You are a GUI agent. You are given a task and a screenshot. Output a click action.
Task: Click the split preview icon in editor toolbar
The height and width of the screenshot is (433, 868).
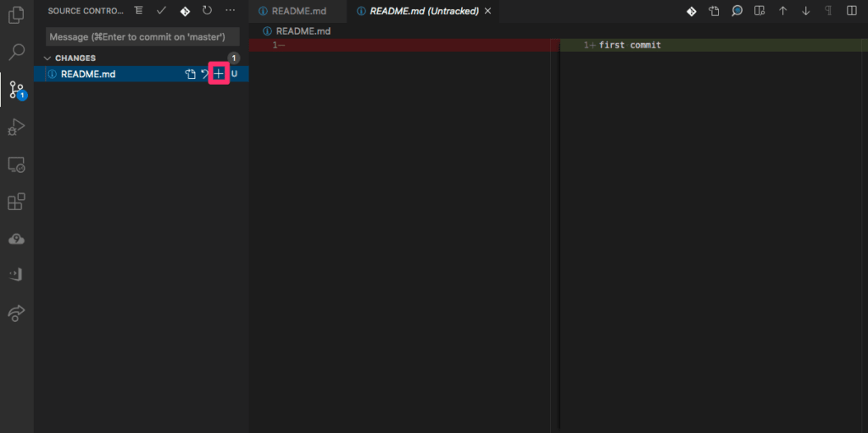pos(759,11)
